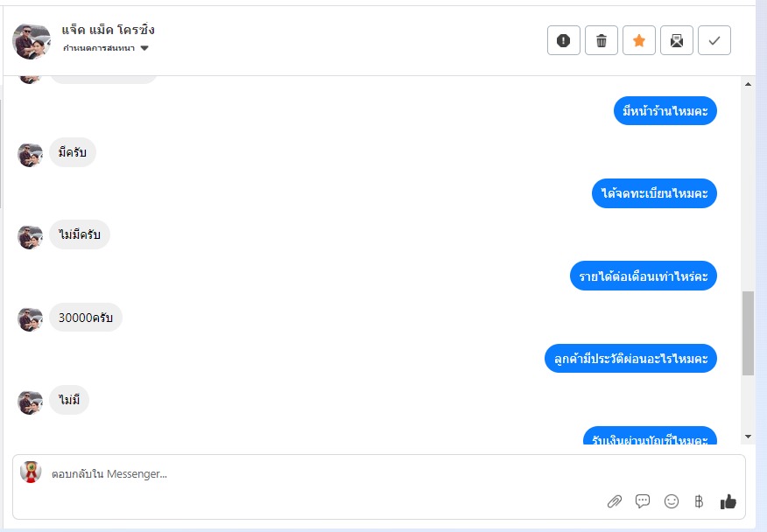Viewport: 767px width, 532px height.
Task: Open contact name แจ็ค แม็ค โครซิ่ง
Action: tap(108, 30)
